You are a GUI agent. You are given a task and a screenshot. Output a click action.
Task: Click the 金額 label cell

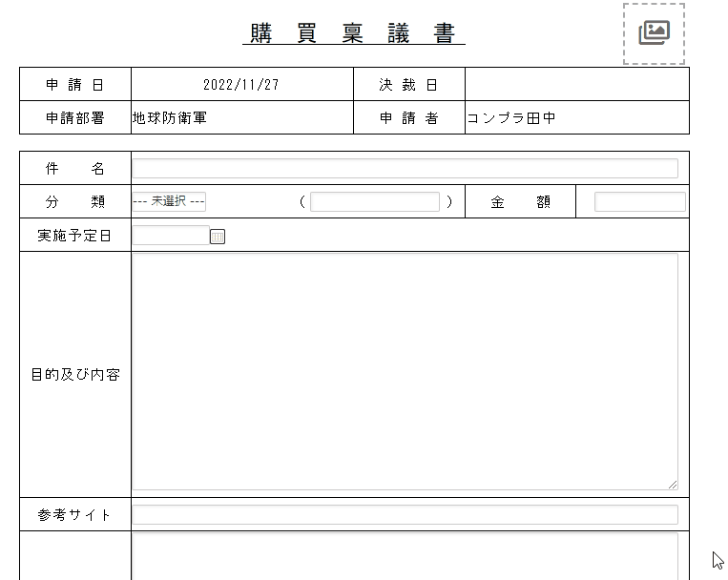[x=520, y=201]
